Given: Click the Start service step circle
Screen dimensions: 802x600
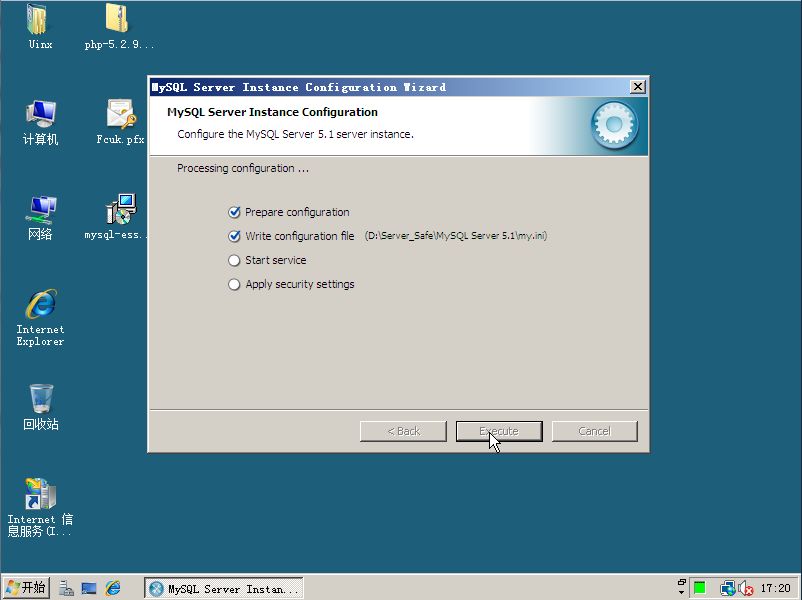Looking at the screenshot, I should click(234, 260).
